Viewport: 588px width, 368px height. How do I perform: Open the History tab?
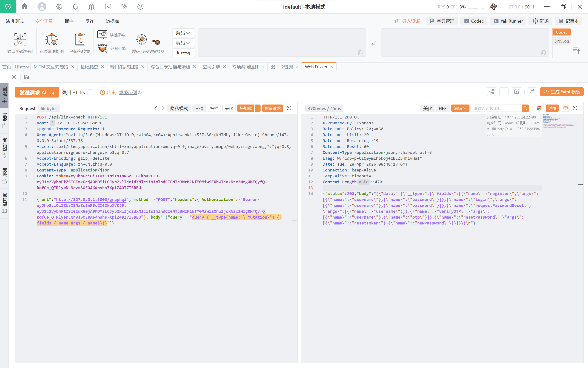pos(22,67)
